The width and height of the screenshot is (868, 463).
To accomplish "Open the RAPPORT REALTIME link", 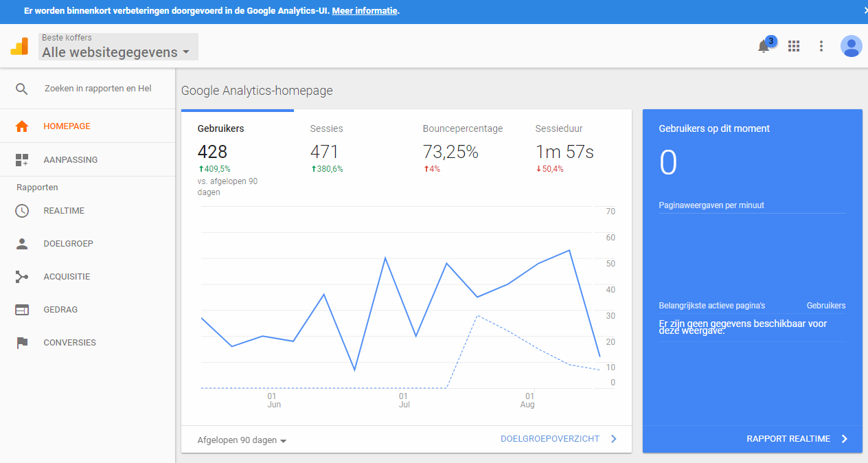I will (x=788, y=439).
